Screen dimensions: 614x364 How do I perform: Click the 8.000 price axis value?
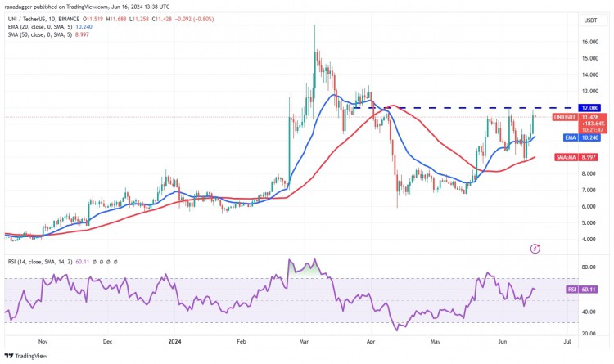pyautogui.click(x=591, y=173)
